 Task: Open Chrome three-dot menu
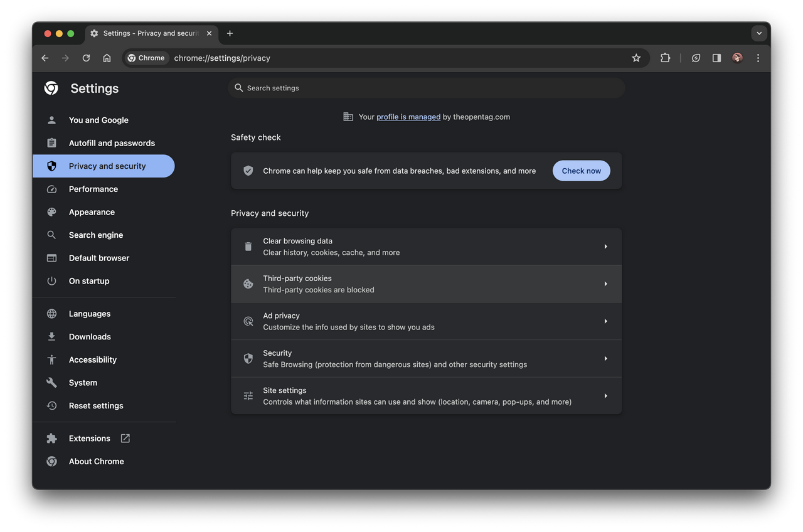coord(758,58)
